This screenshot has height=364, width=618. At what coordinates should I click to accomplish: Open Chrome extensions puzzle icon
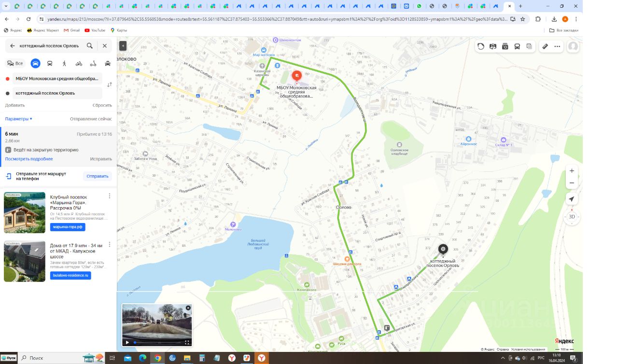538,19
